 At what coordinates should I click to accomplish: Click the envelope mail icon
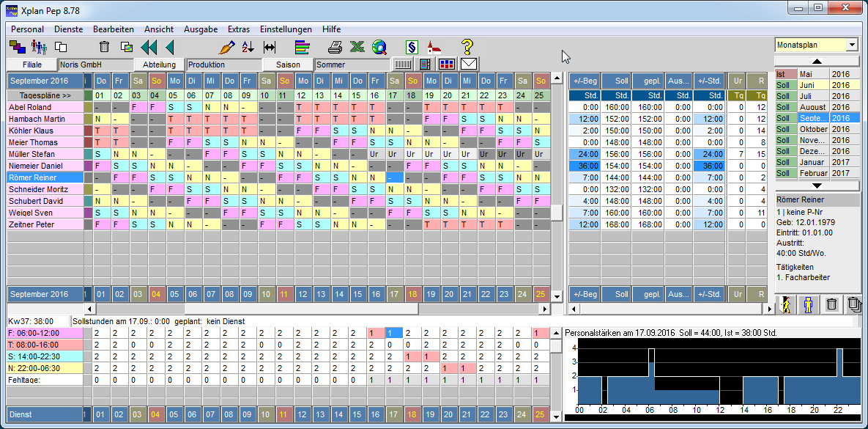[469, 65]
